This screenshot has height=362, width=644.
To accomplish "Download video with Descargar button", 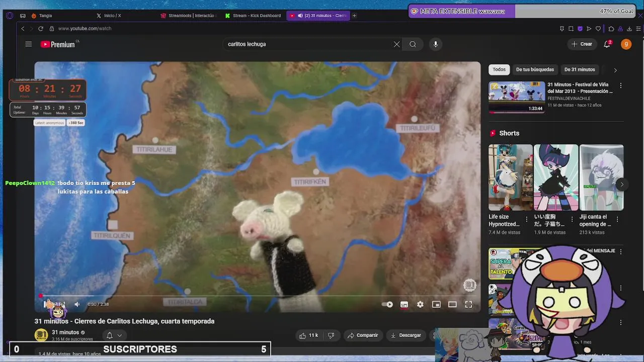I will (x=406, y=335).
